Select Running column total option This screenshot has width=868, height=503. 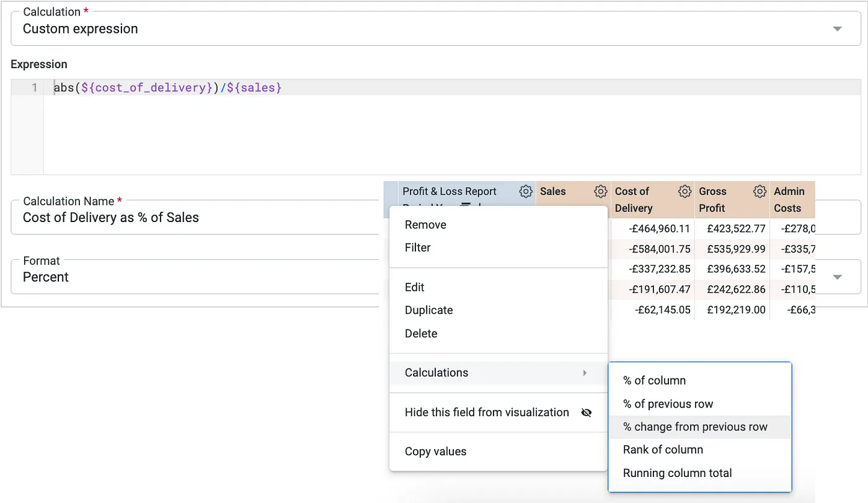pos(677,473)
